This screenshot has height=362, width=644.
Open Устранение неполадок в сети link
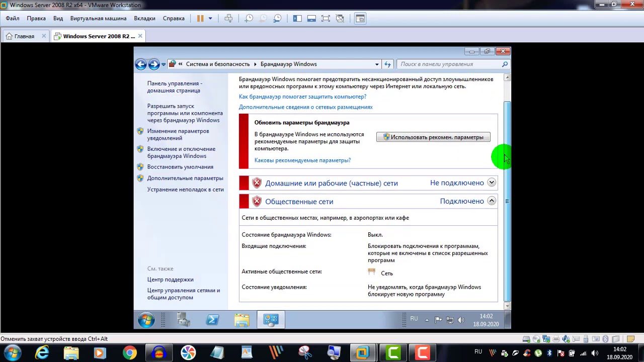point(185,190)
